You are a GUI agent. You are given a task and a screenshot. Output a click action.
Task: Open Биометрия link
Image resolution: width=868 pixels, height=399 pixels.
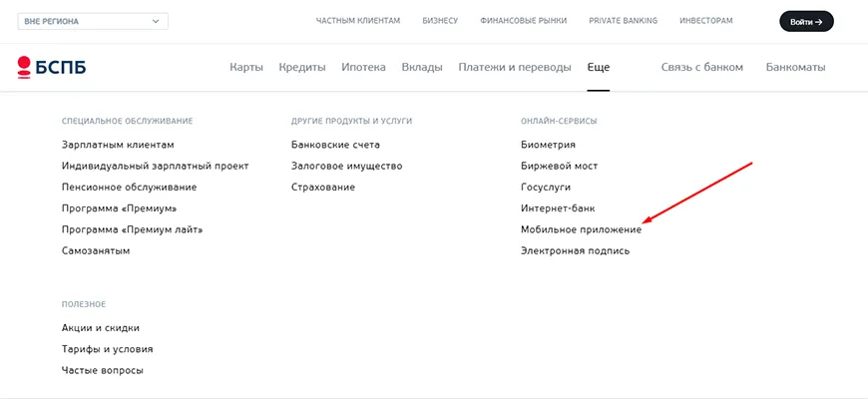coord(548,145)
